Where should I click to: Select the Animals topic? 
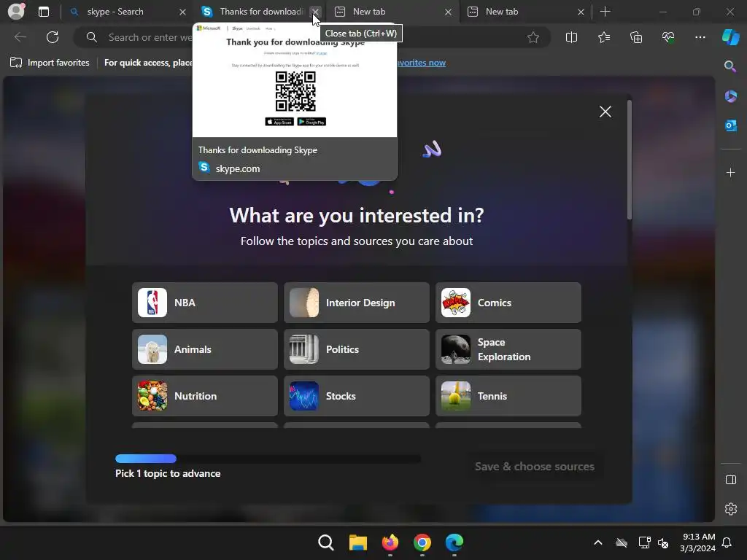point(205,349)
